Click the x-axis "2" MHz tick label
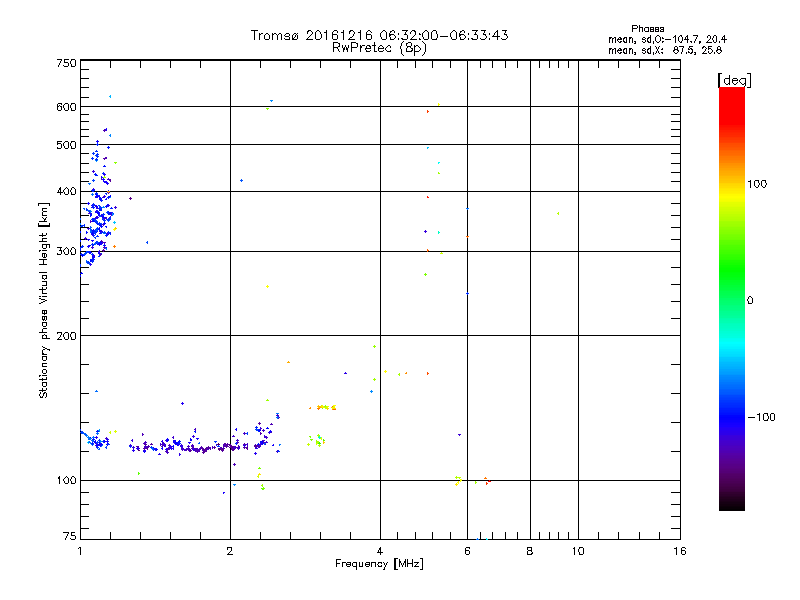This screenshot has height=600, width=800. [230, 551]
